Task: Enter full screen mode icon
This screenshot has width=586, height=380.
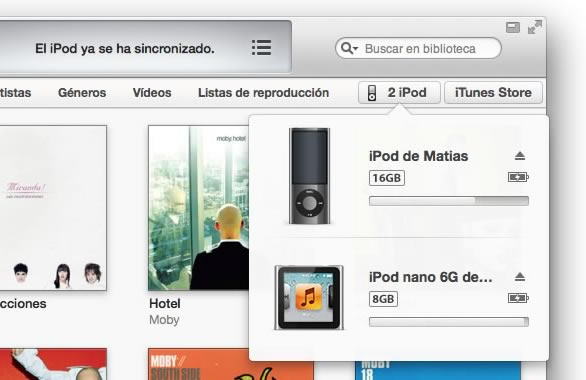Action: (535, 27)
